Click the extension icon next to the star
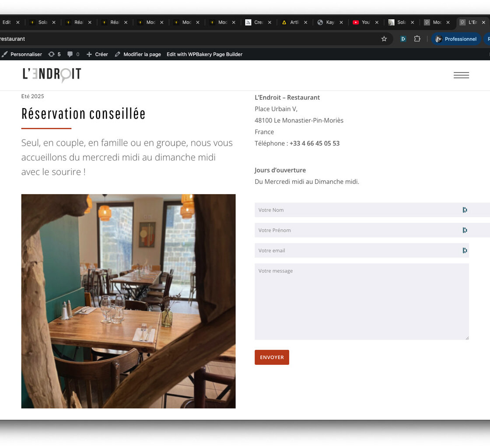This screenshot has width=490, height=448. [403, 39]
